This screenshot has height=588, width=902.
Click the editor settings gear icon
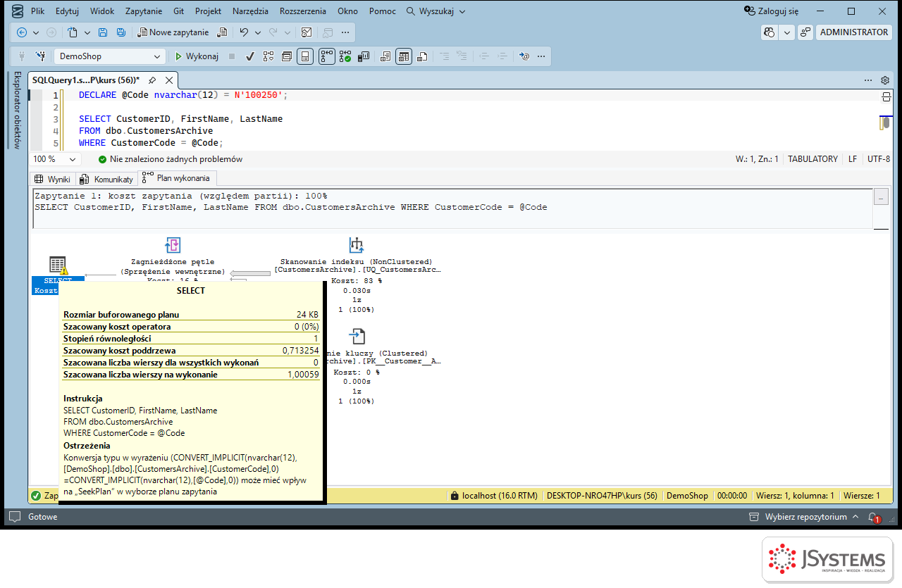(886, 80)
